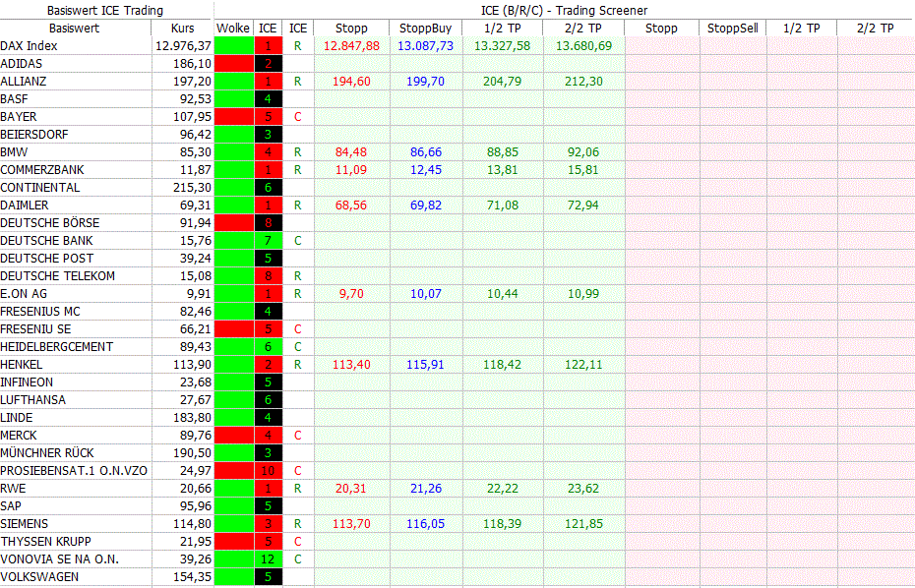Click the green Wolke cell for BASF
Image resolution: width=915 pixels, height=588 pixels.
[234, 98]
